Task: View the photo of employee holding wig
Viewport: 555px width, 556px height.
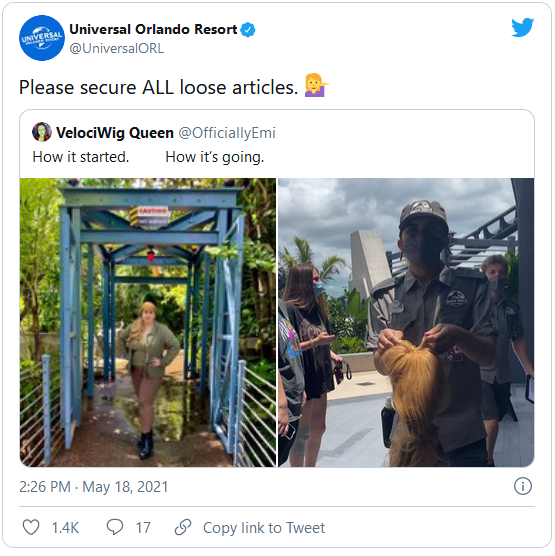Action: coord(406,322)
